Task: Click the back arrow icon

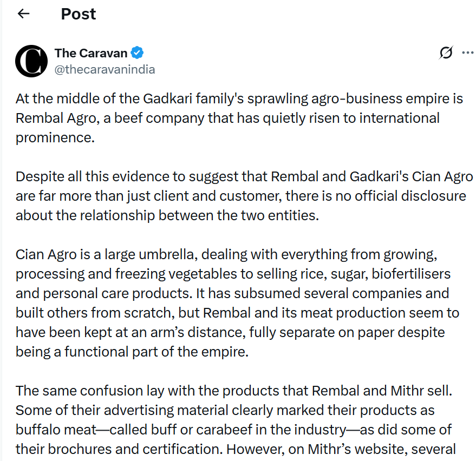Action: tap(23, 14)
